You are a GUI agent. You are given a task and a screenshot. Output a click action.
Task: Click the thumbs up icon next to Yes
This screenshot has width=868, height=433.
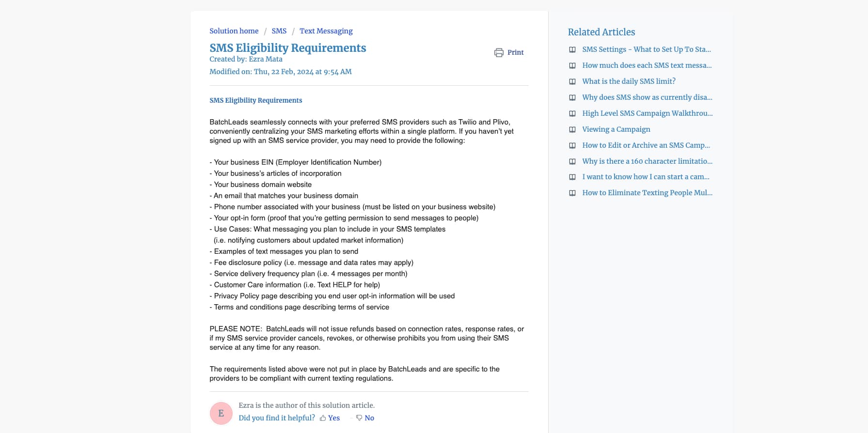point(322,418)
